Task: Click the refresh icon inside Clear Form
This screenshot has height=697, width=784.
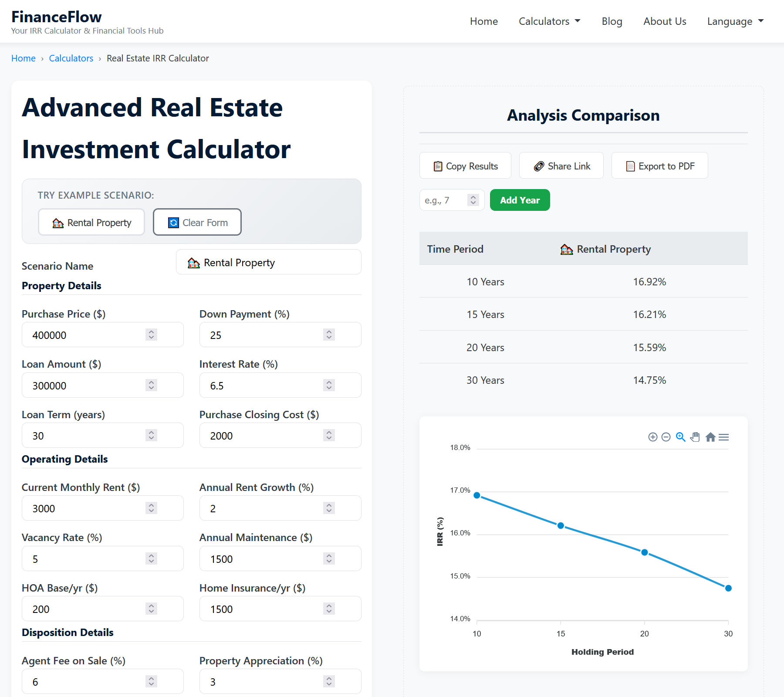Action: pyautogui.click(x=173, y=222)
